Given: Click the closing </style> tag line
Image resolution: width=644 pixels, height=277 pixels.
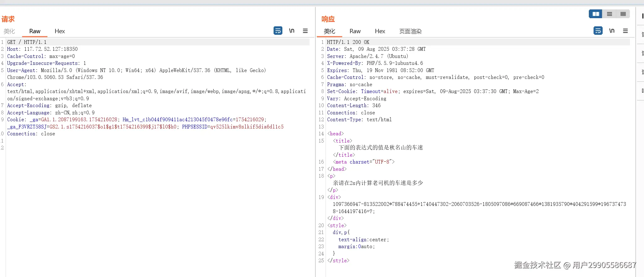Looking at the screenshot, I should [338, 260].
